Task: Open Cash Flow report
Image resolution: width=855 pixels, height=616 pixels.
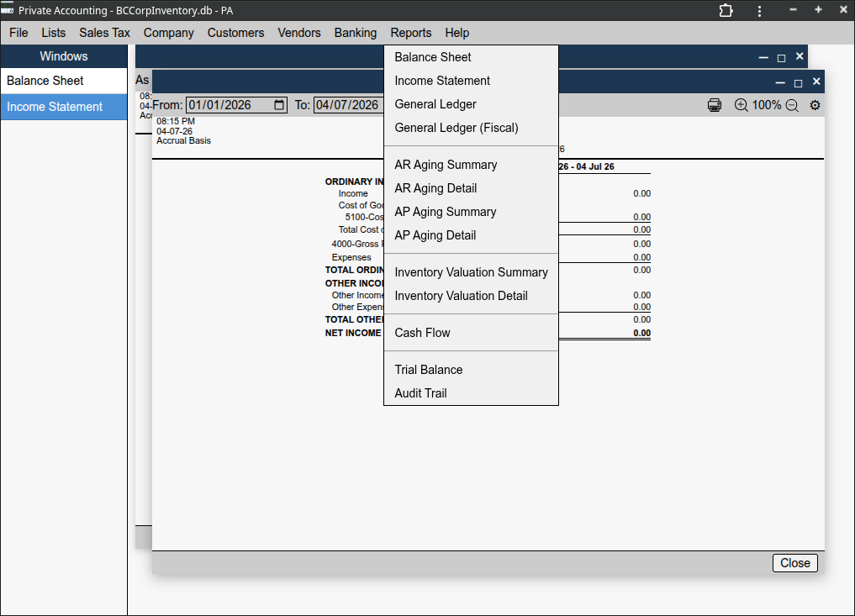Action: point(471,333)
